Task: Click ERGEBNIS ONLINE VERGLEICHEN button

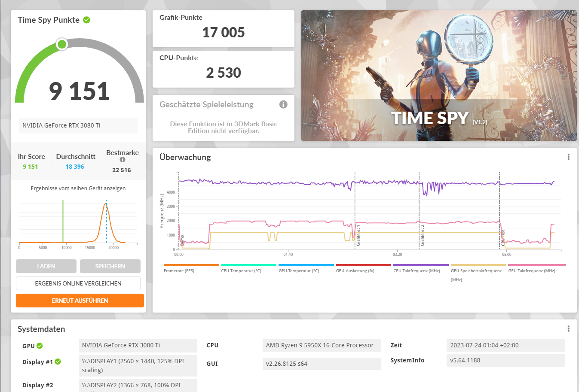Action: 78,283
